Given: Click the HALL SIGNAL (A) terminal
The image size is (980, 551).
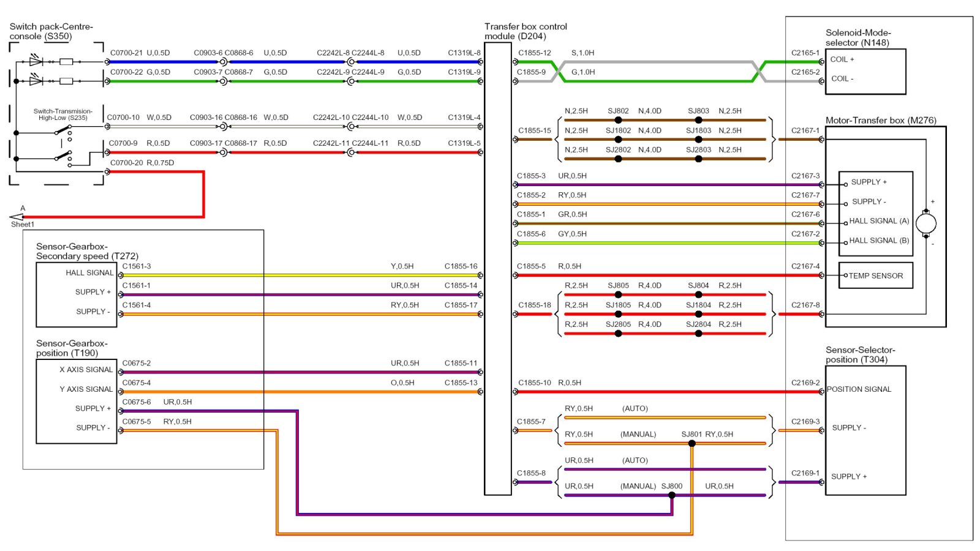Looking at the screenshot, I should 878,221.
